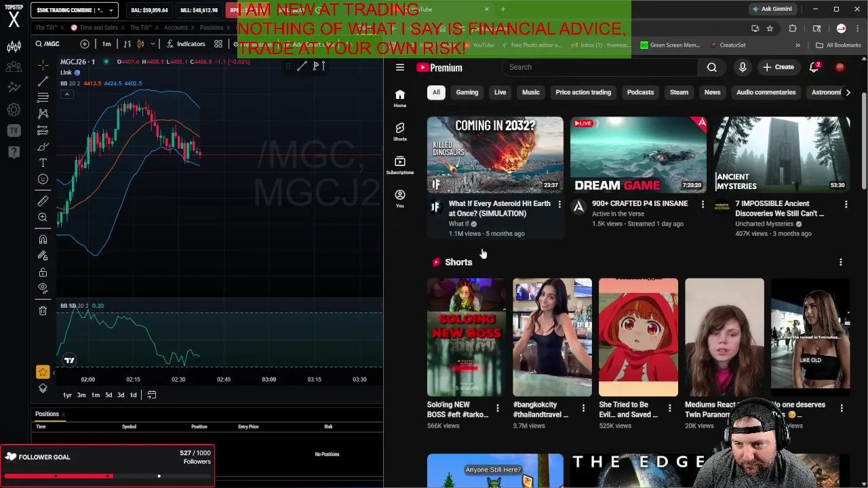Open YouTube Subscriptions in sidebar
This screenshot has width=868, height=488.
point(400,165)
